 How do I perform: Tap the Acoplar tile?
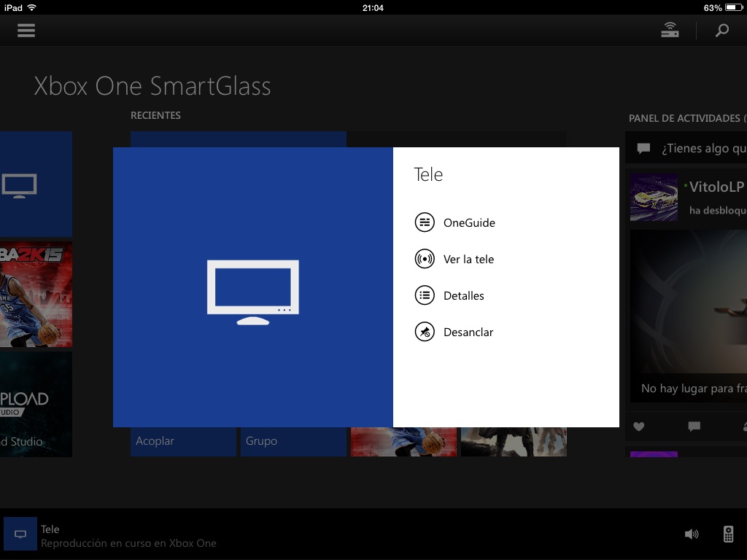(183, 442)
